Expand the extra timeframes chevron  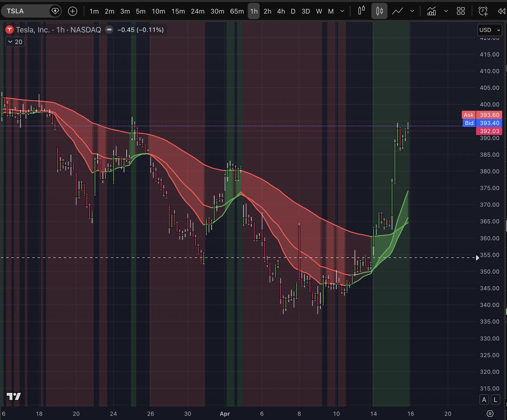point(342,11)
